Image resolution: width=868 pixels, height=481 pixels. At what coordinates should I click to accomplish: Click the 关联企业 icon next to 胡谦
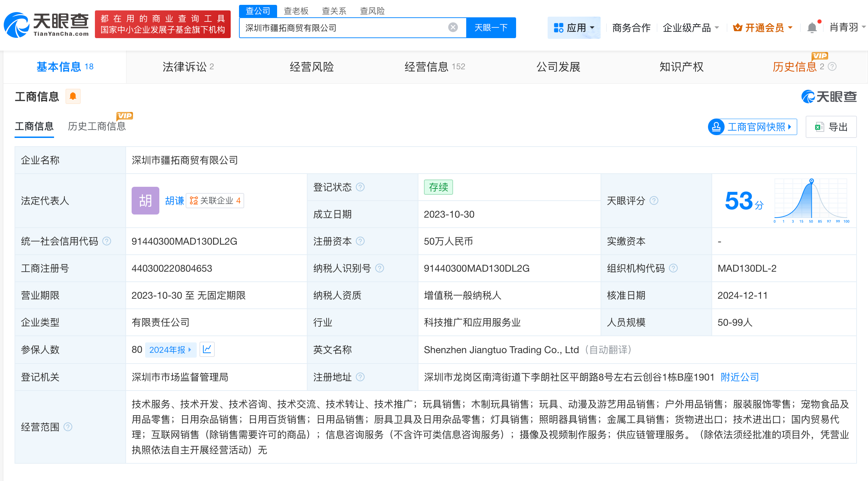[x=194, y=200]
